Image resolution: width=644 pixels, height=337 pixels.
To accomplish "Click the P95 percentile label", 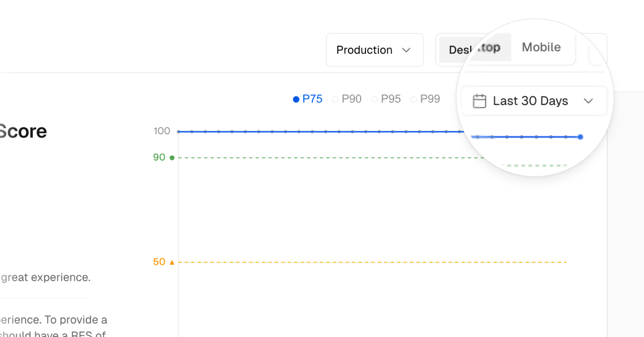I will pyautogui.click(x=390, y=99).
